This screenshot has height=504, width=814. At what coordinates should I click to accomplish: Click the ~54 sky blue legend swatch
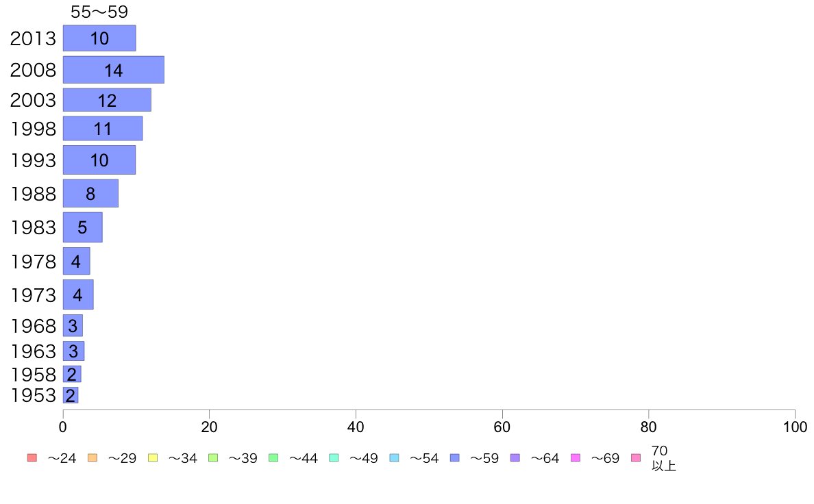point(394,458)
